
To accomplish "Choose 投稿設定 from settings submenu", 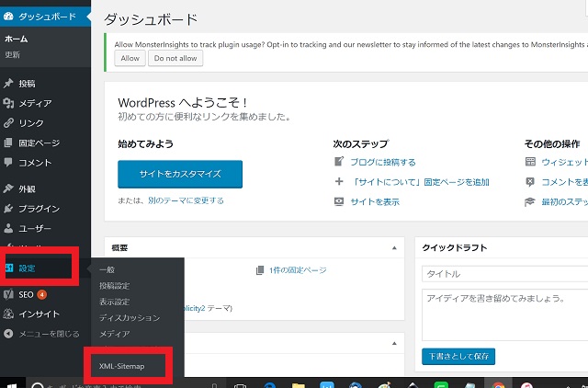I will point(114,286).
